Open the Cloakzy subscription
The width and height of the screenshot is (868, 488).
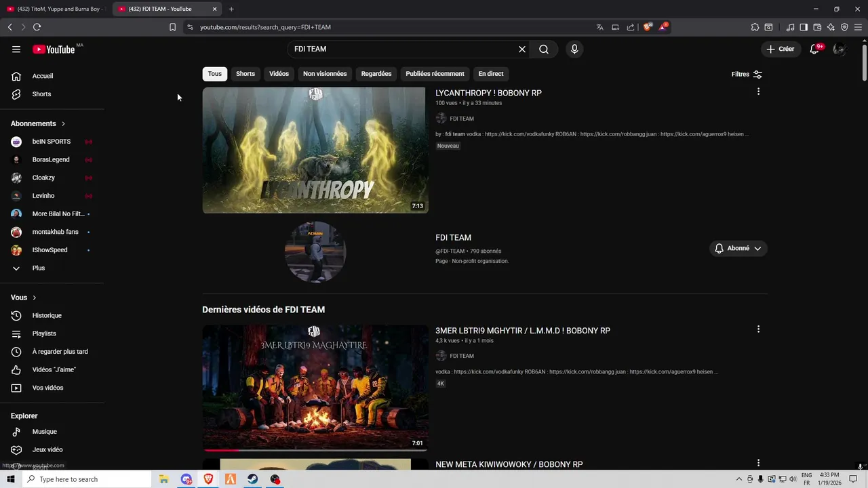pos(52,178)
